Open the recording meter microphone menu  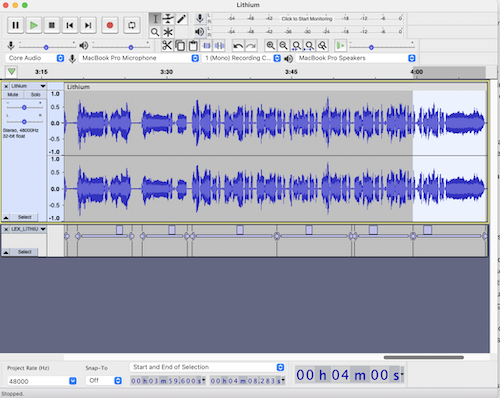pyautogui.click(x=200, y=19)
